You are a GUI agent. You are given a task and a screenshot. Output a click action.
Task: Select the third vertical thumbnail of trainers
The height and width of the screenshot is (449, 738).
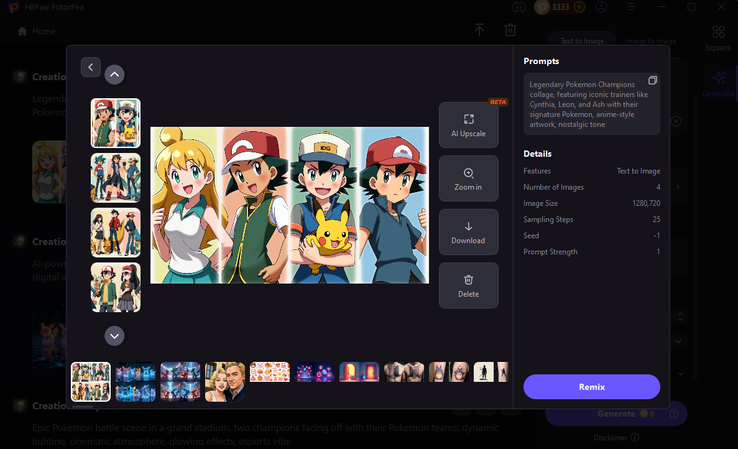click(116, 233)
